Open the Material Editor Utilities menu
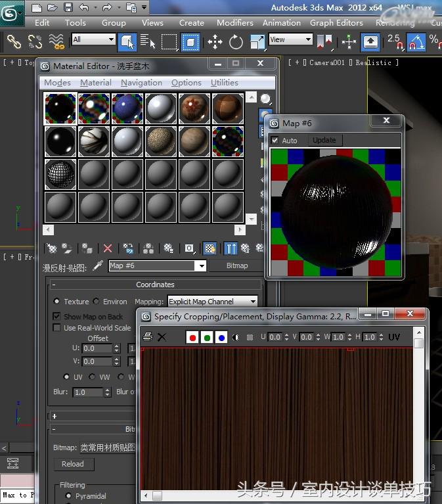 click(225, 83)
